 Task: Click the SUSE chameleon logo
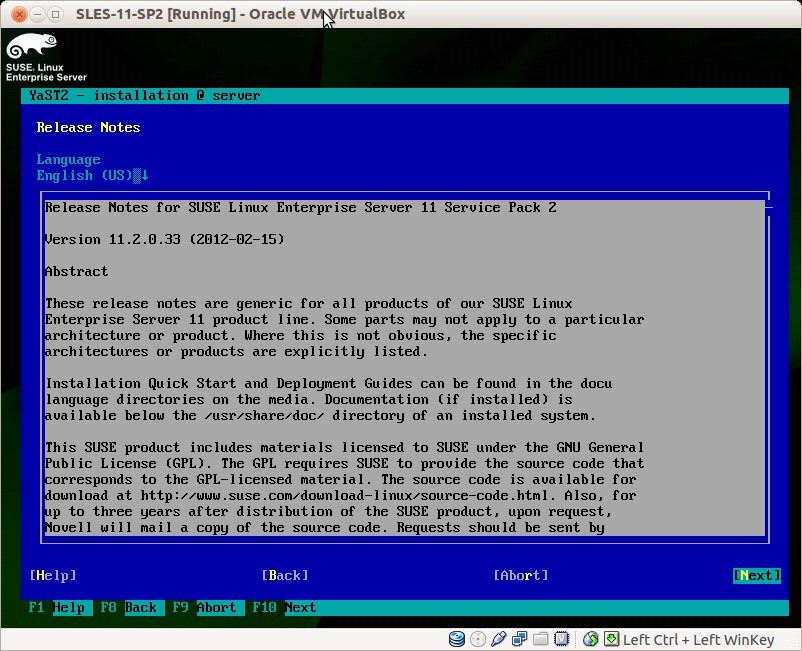[32, 46]
